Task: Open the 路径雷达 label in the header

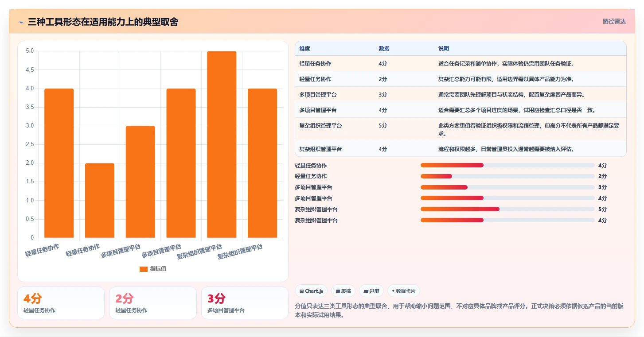Action: coord(614,21)
